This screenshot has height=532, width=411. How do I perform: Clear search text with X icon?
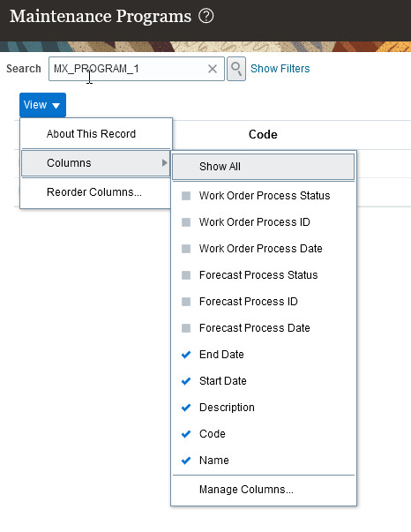click(213, 69)
